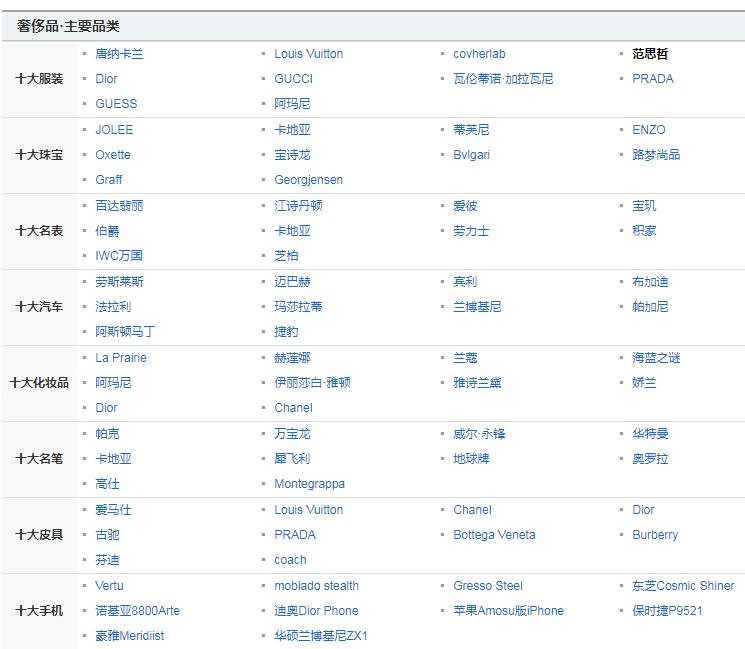Click Dior in the 十大服装 row
Viewport: 745px width, 649px height.
[106, 79]
